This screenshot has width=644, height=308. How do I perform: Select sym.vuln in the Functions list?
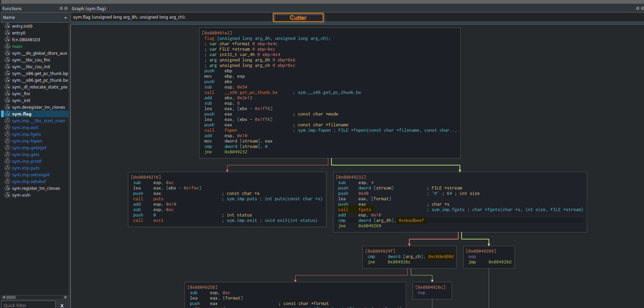pyautogui.click(x=35, y=195)
